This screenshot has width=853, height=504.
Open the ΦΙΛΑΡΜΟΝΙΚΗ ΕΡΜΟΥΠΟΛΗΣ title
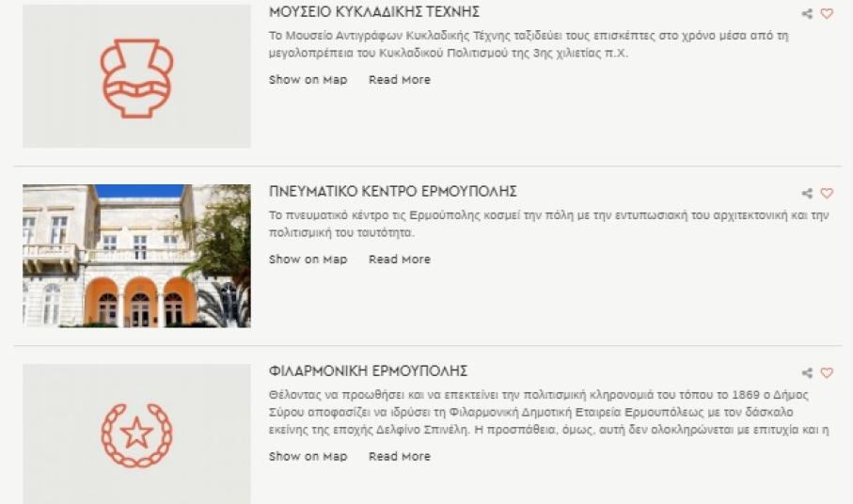point(368,371)
